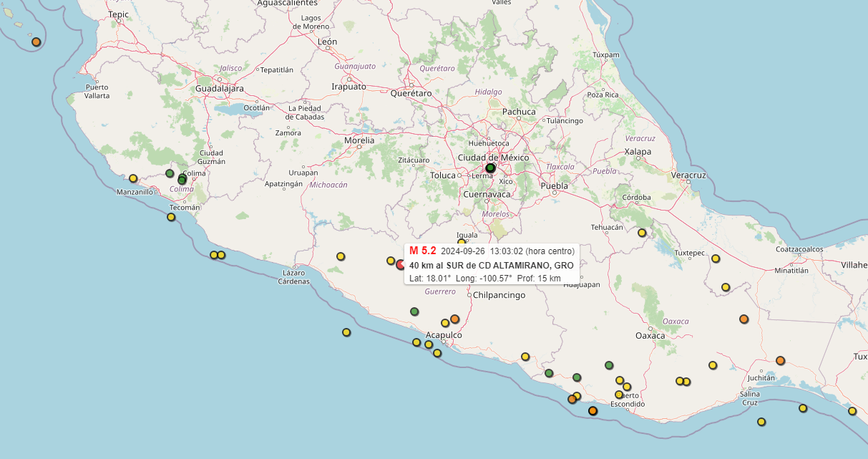The image size is (868, 459).
Task: Click the yellow coastal marker south of Tecomán
Action: 171,217
